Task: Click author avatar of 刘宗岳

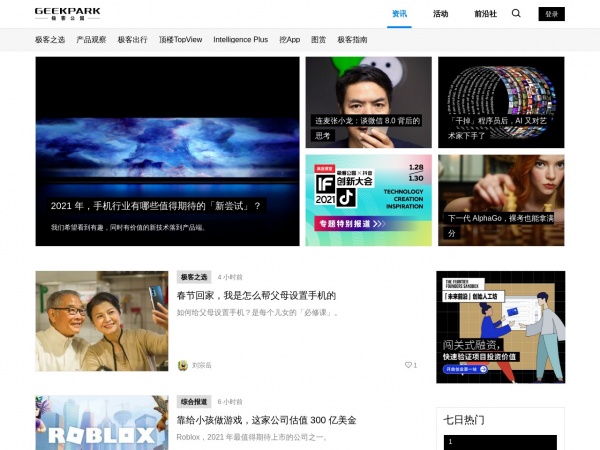Action: [x=183, y=365]
